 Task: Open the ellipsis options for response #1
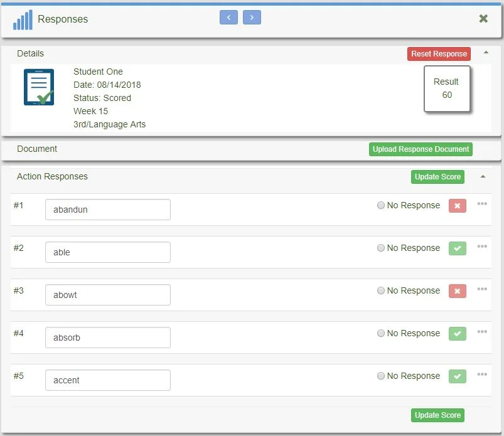point(481,204)
